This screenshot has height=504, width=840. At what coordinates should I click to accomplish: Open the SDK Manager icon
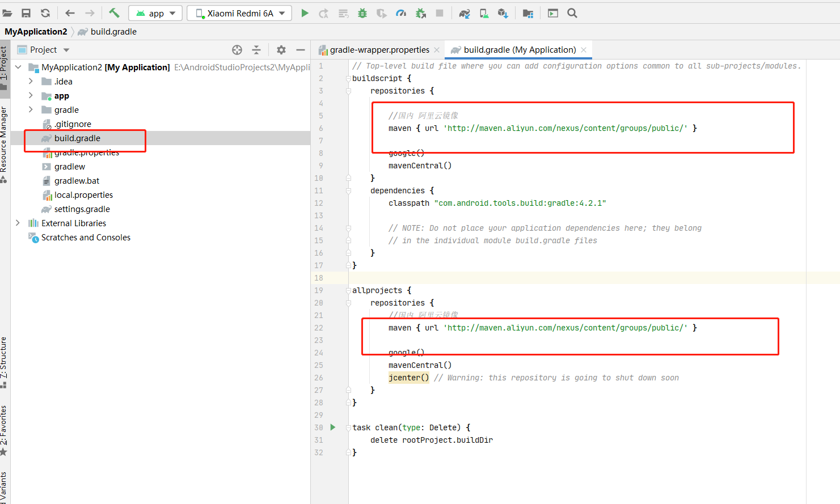(503, 13)
